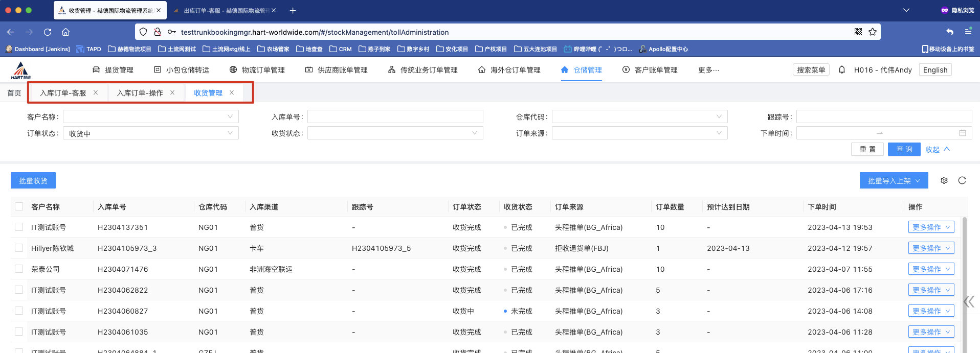Click the 入库单号 input field
Screen dimensions: 980x353
395,117
